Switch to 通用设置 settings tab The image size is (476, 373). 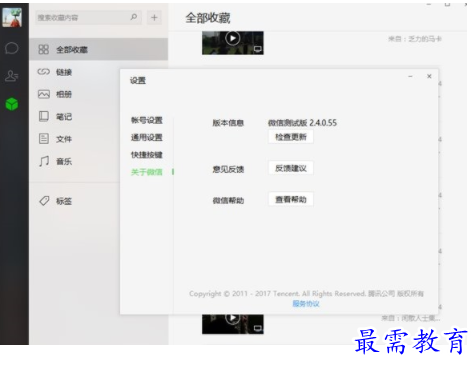[147, 137]
